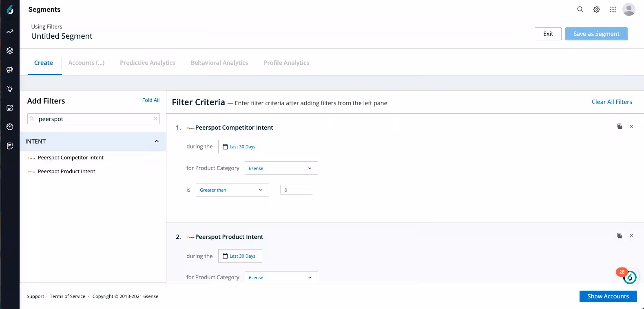Open Last 30 Days picker for Product Intent
Screen dimensions: 644x309
click(x=240, y=256)
